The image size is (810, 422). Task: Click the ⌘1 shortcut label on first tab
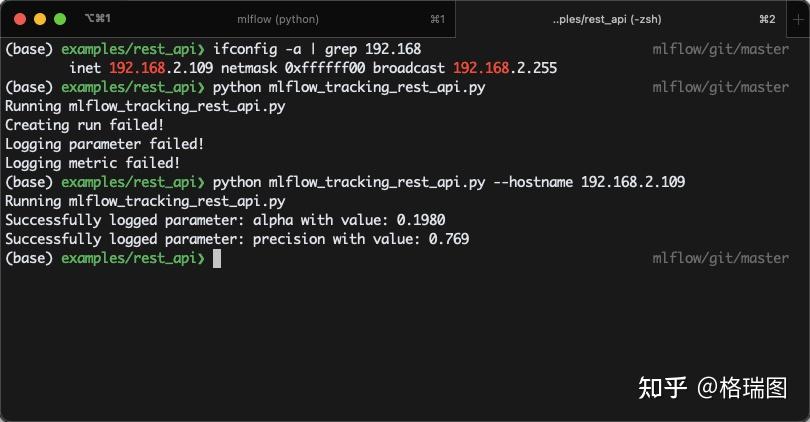coord(438,19)
